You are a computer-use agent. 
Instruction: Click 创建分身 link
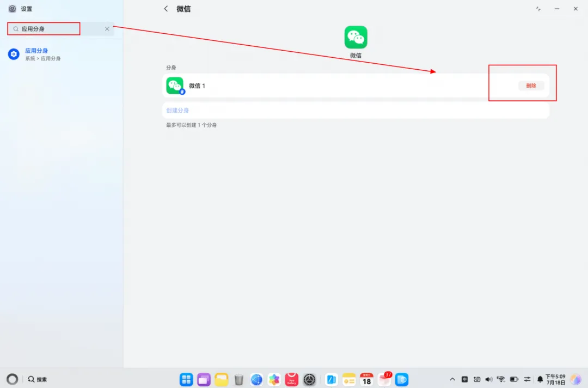pyautogui.click(x=177, y=110)
